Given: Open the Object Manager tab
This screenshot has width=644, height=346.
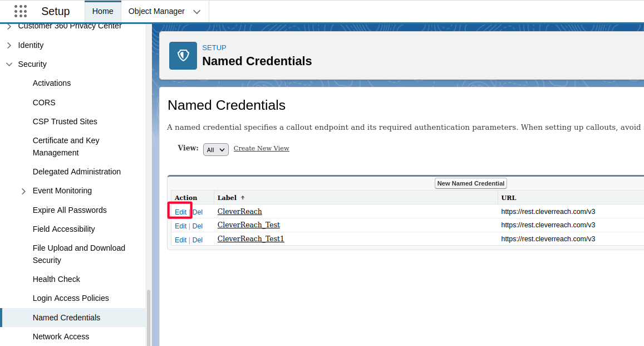Looking at the screenshot, I should click(x=156, y=12).
